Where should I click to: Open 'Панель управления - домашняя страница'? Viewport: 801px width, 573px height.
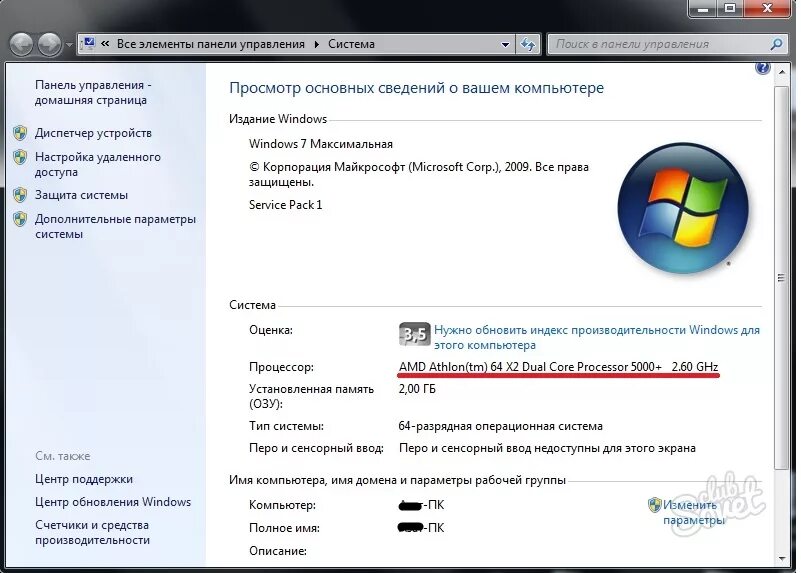(93, 92)
